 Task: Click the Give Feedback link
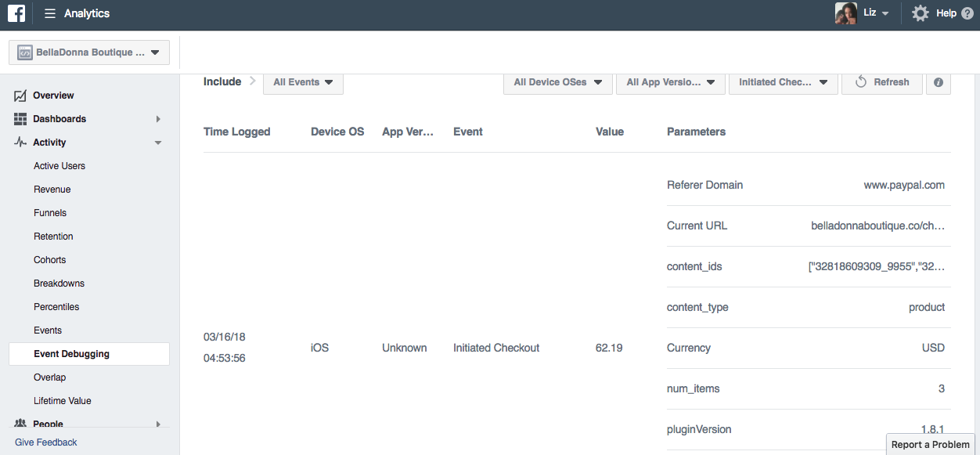point(46,442)
